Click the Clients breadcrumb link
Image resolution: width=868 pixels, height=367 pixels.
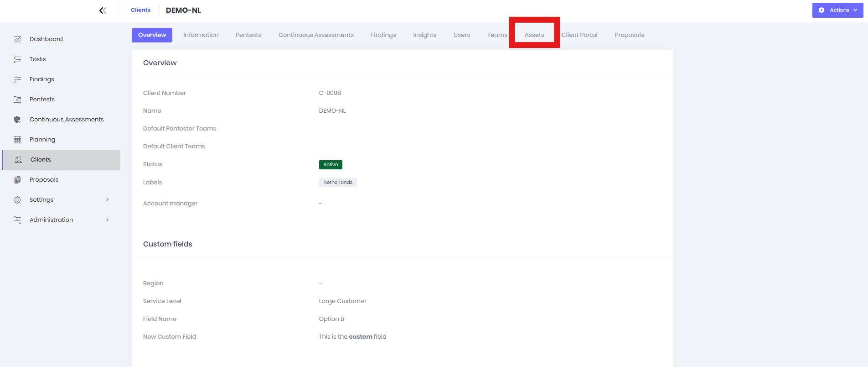coord(140,10)
